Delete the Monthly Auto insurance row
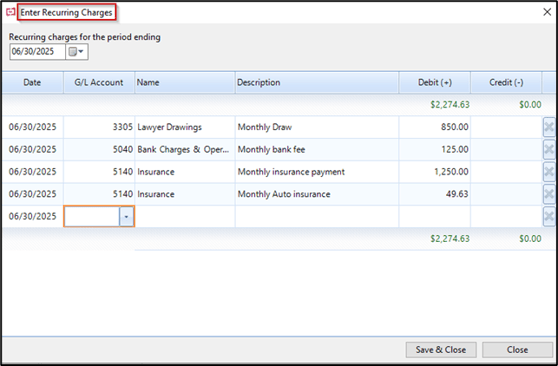Image resolution: width=558 pixels, height=366 pixels. click(x=549, y=194)
